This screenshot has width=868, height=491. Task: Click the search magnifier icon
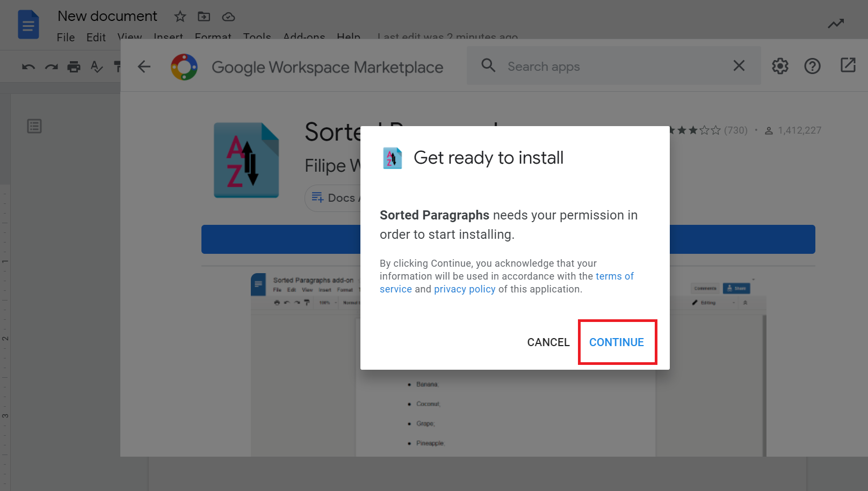[488, 65]
